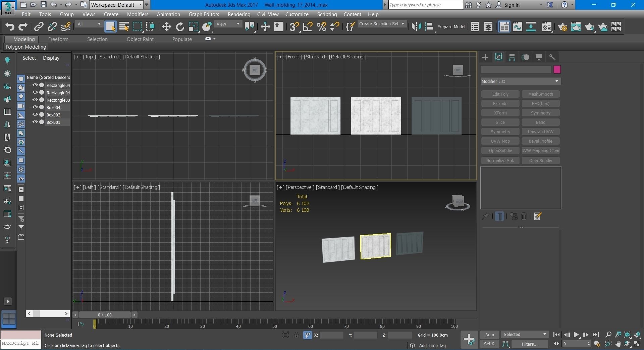
Task: Open the Curve Editor
Action: (x=517, y=27)
